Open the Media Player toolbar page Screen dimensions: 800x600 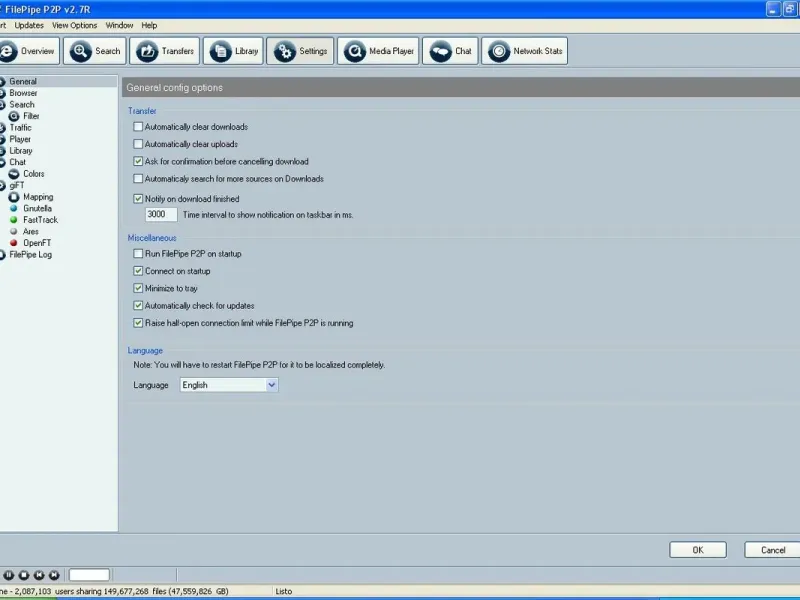tap(378, 51)
